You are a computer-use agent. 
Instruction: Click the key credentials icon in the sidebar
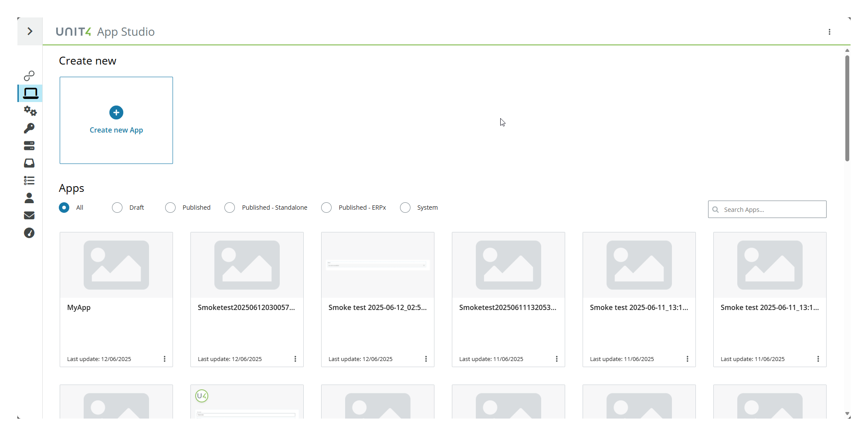pyautogui.click(x=29, y=128)
